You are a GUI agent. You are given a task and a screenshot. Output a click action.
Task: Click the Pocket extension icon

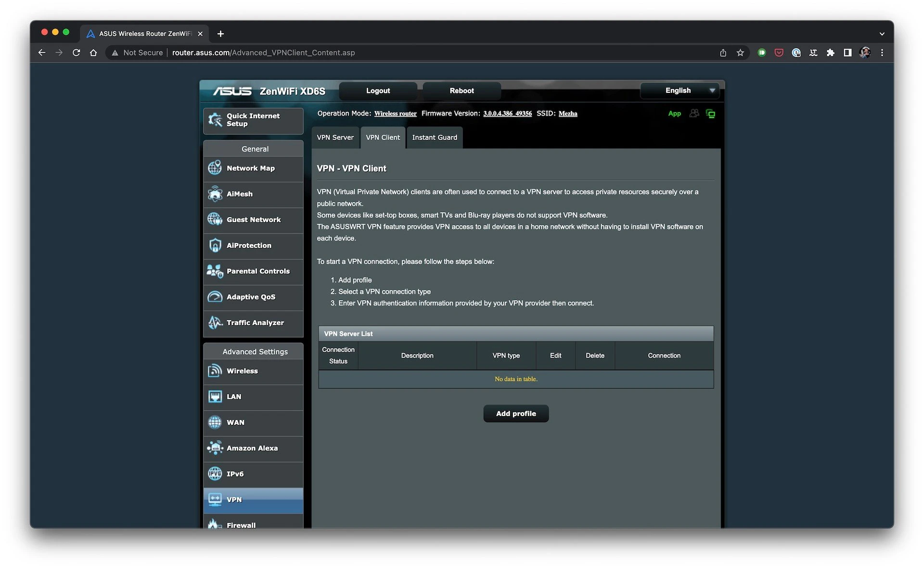tap(779, 53)
